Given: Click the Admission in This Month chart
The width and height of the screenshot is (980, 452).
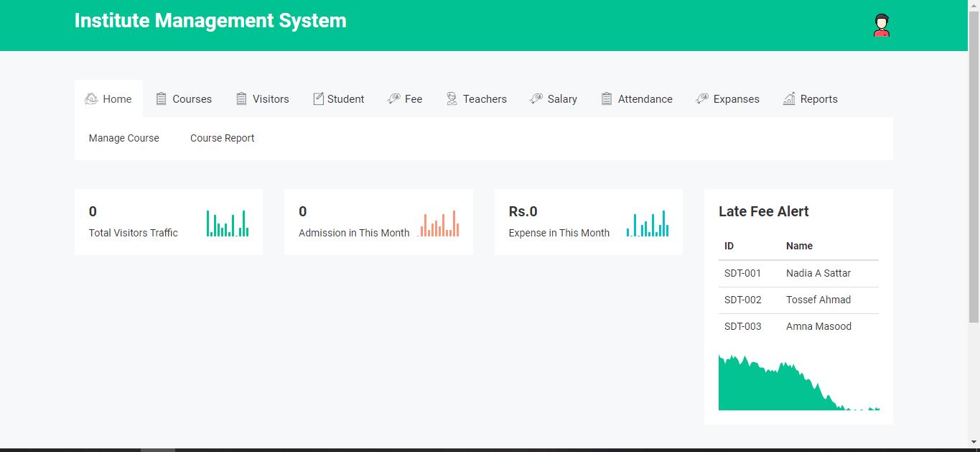Looking at the screenshot, I should pyautogui.click(x=439, y=223).
